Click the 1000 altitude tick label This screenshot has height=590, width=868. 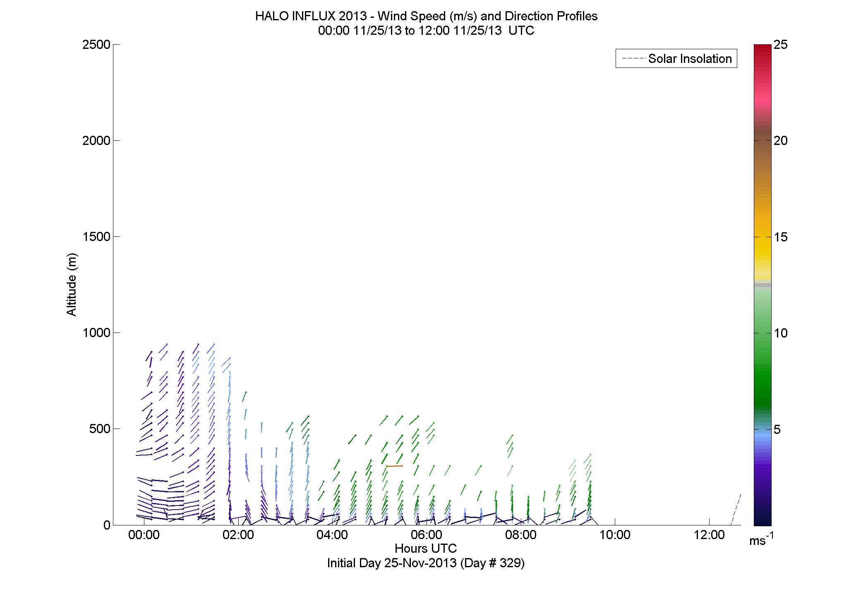[x=96, y=333]
